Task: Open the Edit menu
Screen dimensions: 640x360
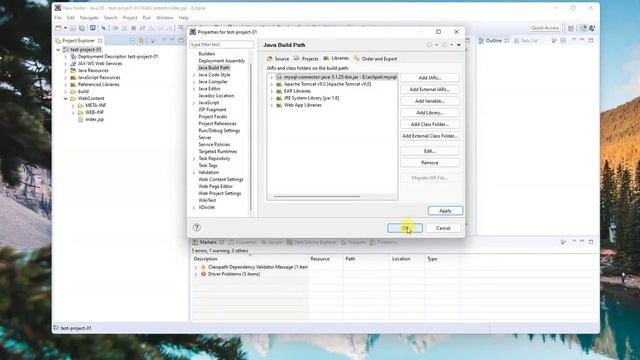Action: tap(71, 18)
